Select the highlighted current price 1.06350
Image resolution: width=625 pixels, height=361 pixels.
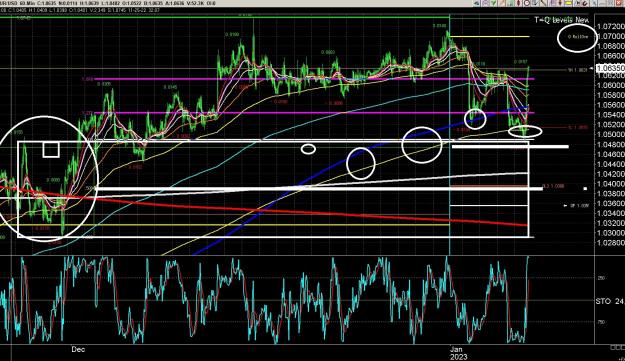coord(610,68)
